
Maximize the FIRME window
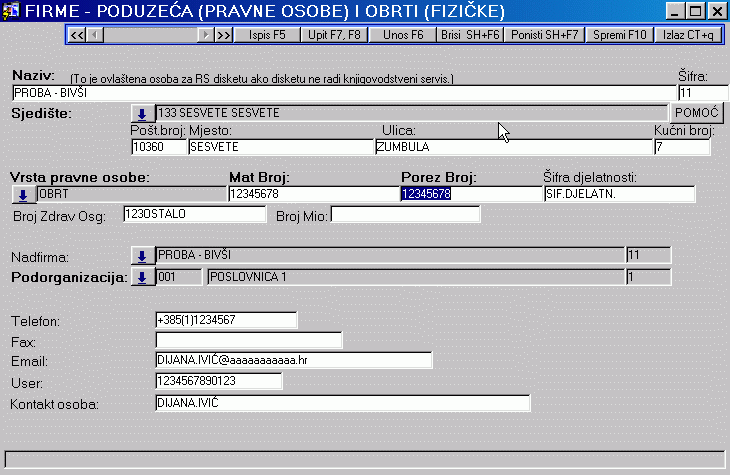(x=696, y=11)
